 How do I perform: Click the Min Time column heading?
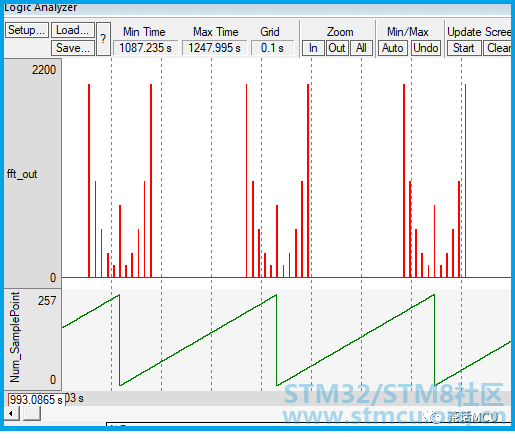point(144,32)
